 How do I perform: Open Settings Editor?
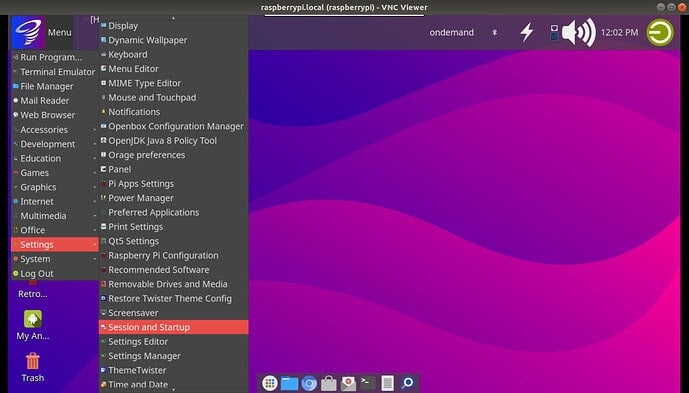pos(174,342)
